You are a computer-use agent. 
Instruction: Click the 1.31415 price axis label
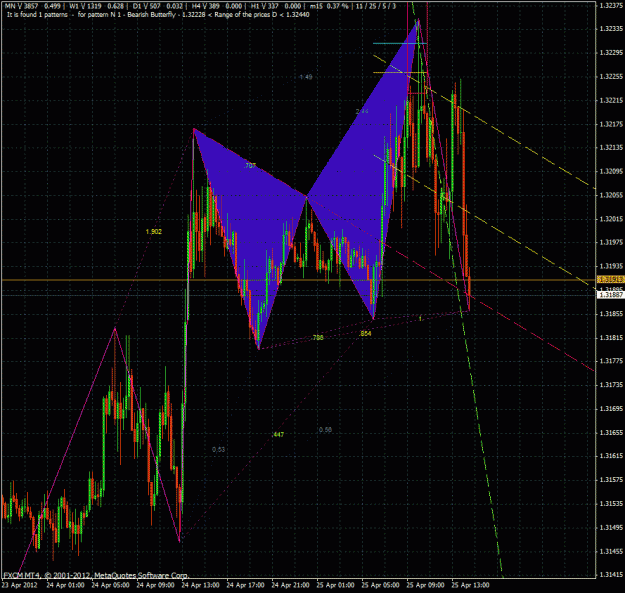tap(611, 574)
